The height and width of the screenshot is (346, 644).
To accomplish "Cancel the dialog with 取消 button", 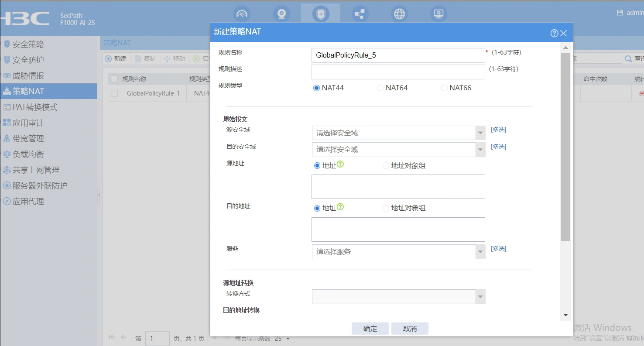I will pyautogui.click(x=410, y=329).
